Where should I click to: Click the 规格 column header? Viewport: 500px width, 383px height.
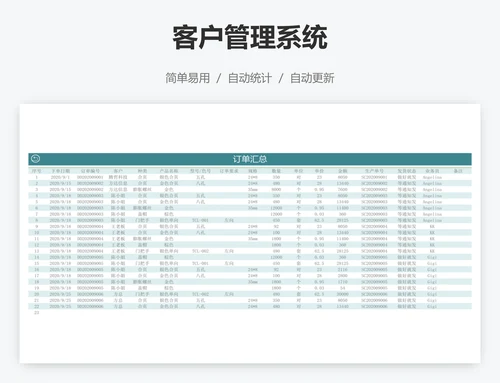(x=253, y=171)
